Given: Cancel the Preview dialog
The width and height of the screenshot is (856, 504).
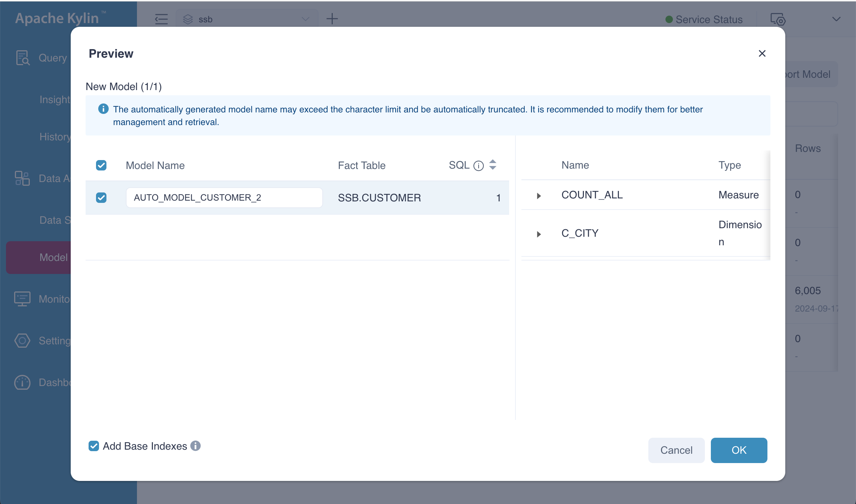Looking at the screenshot, I should coord(676,450).
